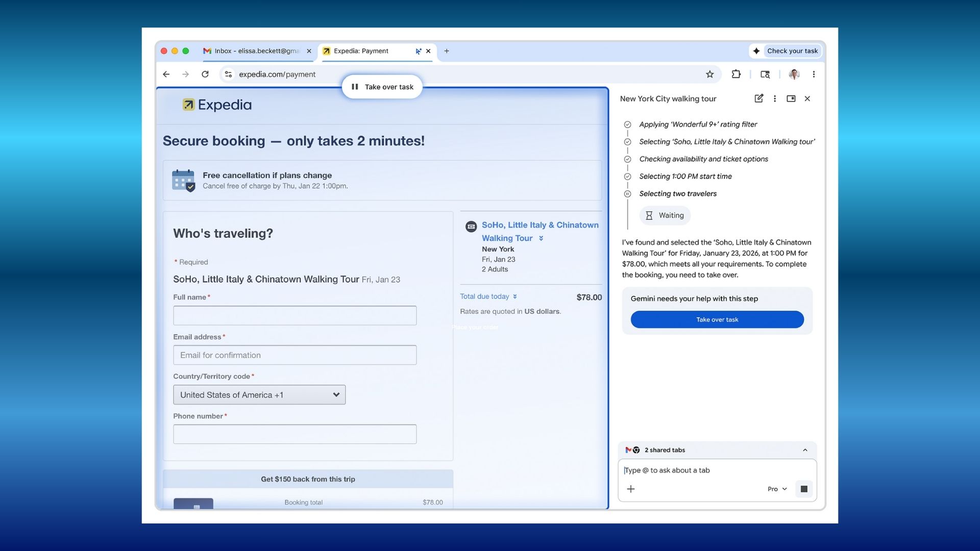Click the browser reload icon
Viewport: 980px width, 551px height.
point(205,74)
